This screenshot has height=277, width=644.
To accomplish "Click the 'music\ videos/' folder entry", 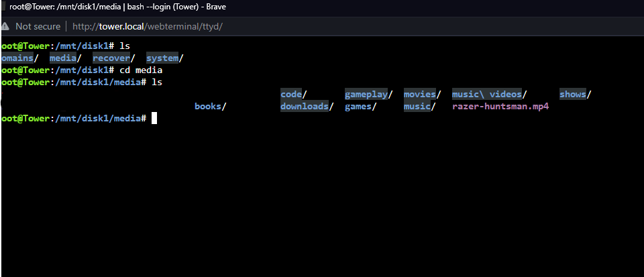I will click(490, 95).
